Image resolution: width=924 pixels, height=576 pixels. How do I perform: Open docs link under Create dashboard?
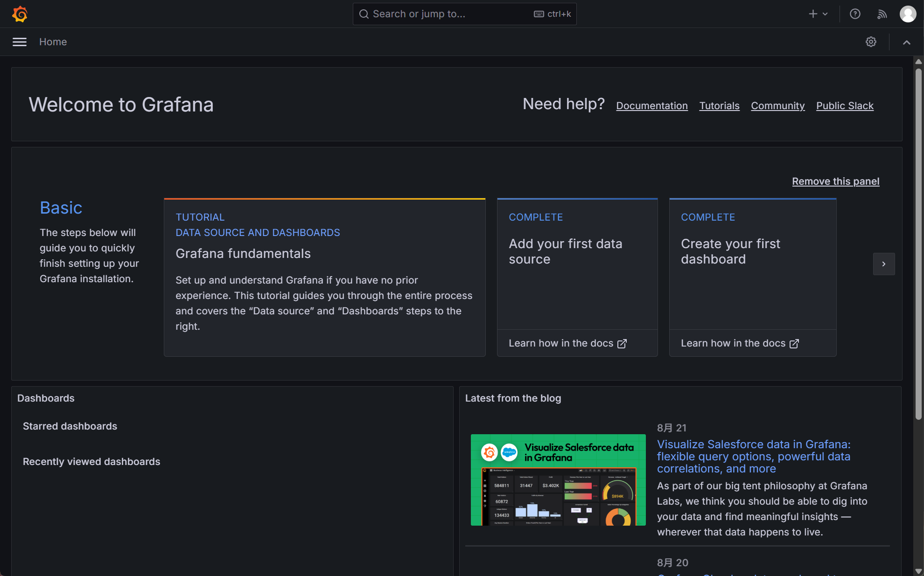(x=740, y=343)
